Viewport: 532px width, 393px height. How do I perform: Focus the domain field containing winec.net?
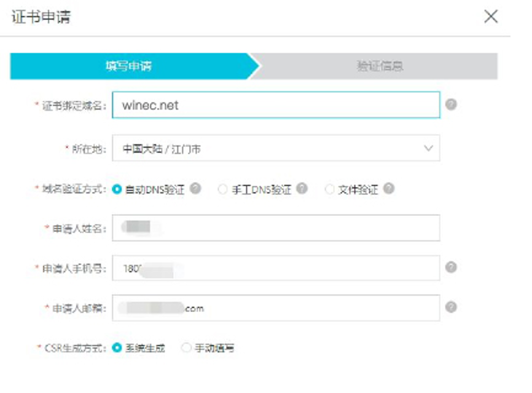(276, 105)
